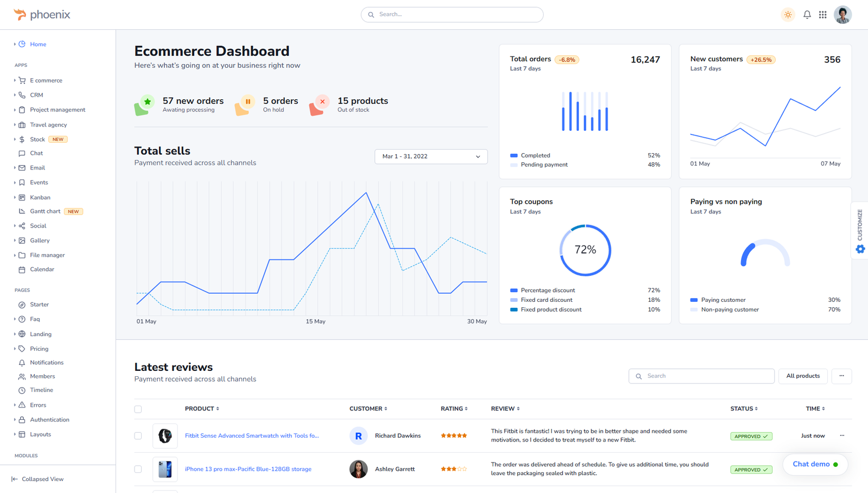This screenshot has width=868, height=493.
Task: Open the Mar 1 - 31, 2022 date dropdown
Action: pos(431,156)
